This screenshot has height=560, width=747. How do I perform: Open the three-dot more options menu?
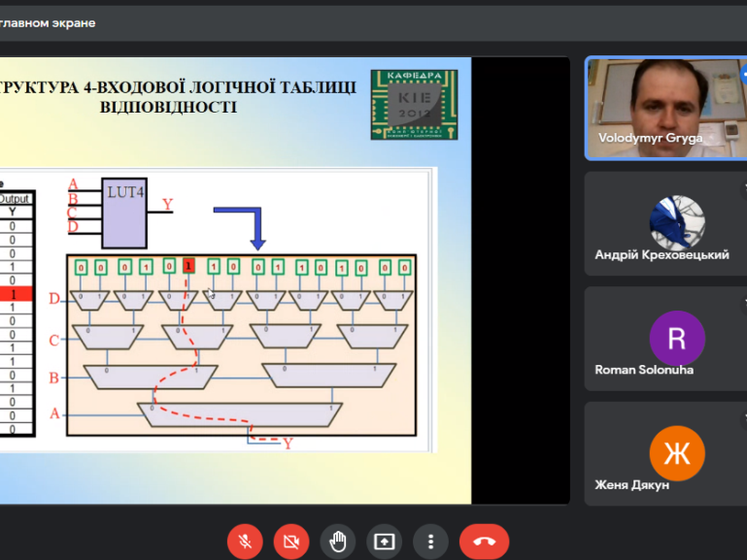click(430, 542)
